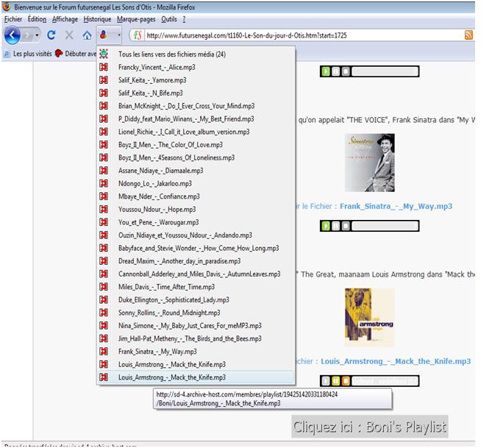Expand the DownloadHelper dropdown arrow
Viewport: 492px width, 448px height.
119,35
